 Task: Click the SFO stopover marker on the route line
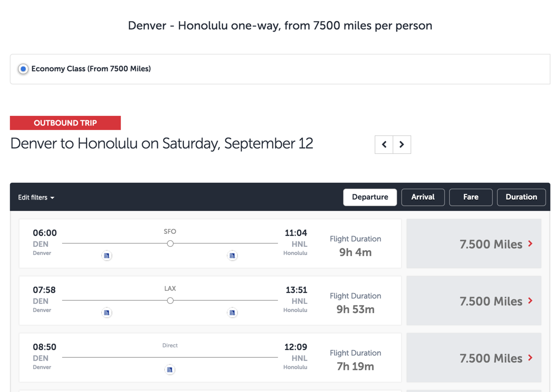pyautogui.click(x=170, y=244)
